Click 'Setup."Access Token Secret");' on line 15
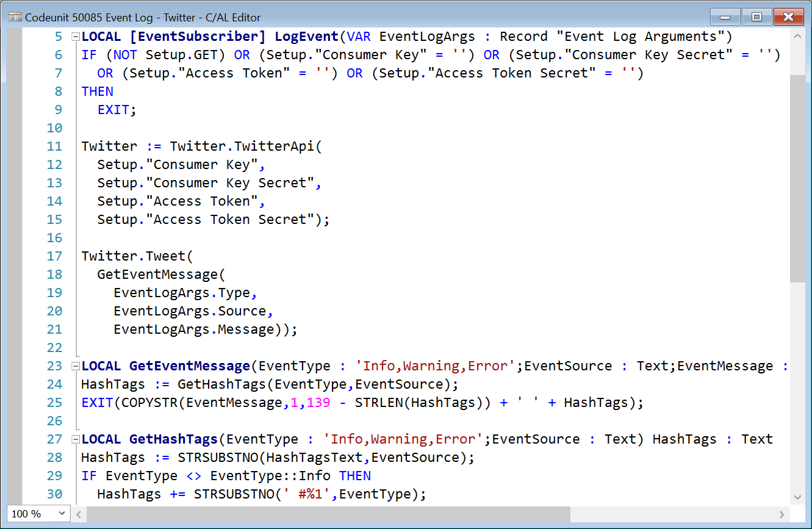 [214, 220]
